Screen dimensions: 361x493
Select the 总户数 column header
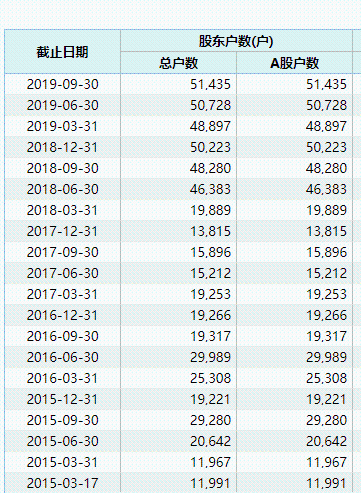[178, 63]
